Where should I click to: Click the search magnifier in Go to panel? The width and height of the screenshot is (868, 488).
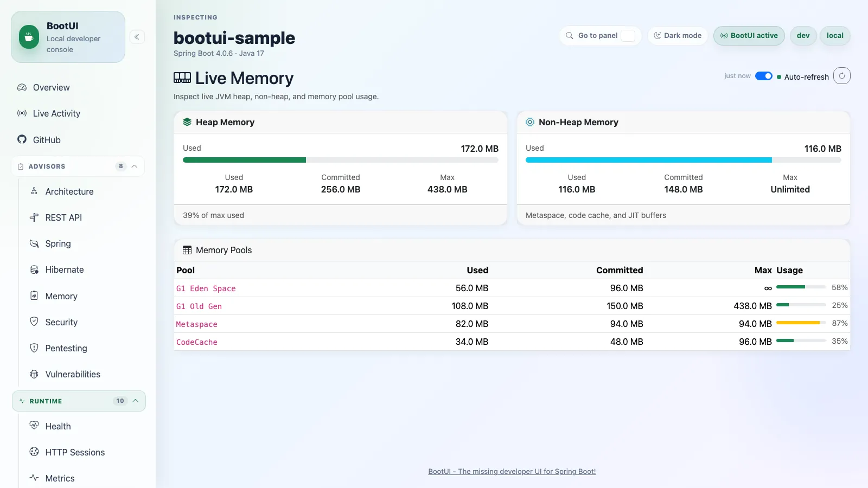[x=570, y=36]
